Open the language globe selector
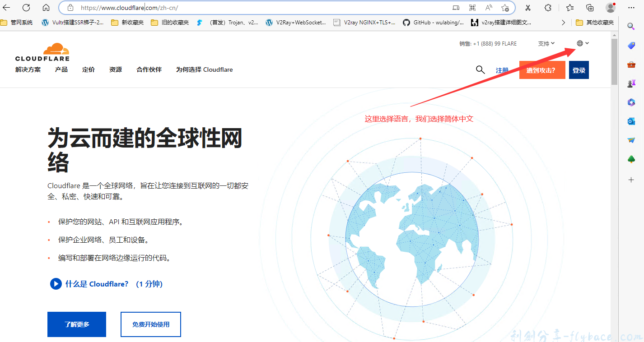The image size is (644, 342). 583,43
